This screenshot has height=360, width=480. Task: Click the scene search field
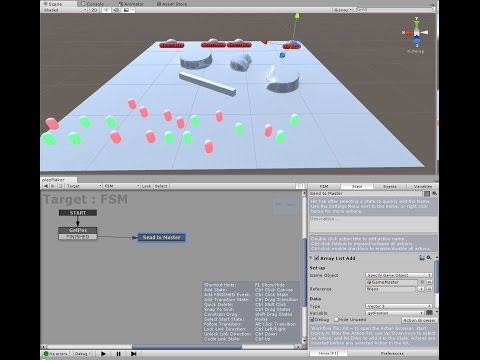click(395, 10)
